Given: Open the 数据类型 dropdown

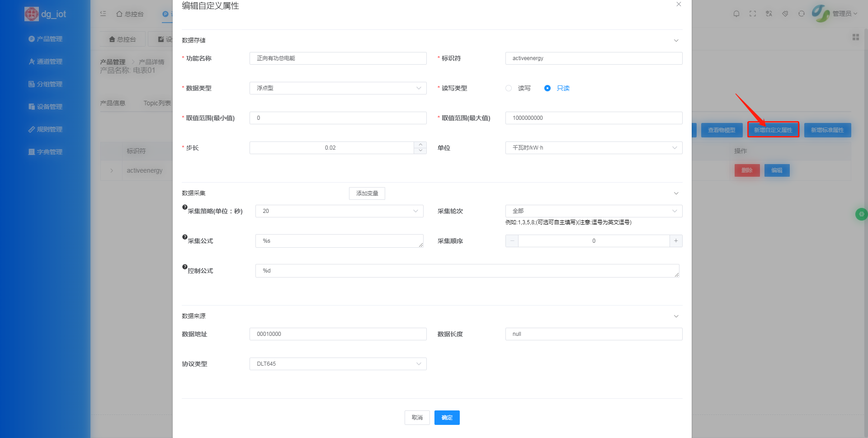Looking at the screenshot, I should 338,88.
